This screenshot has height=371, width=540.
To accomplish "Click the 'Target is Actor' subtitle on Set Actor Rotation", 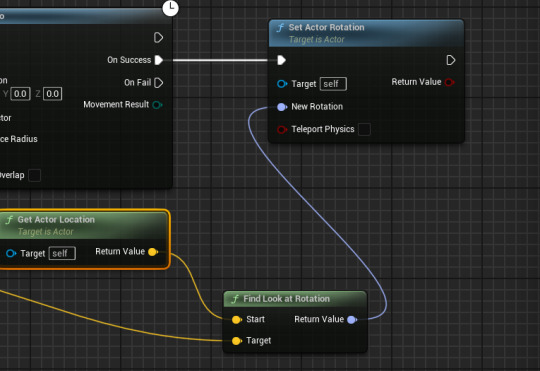I will 316,40.
